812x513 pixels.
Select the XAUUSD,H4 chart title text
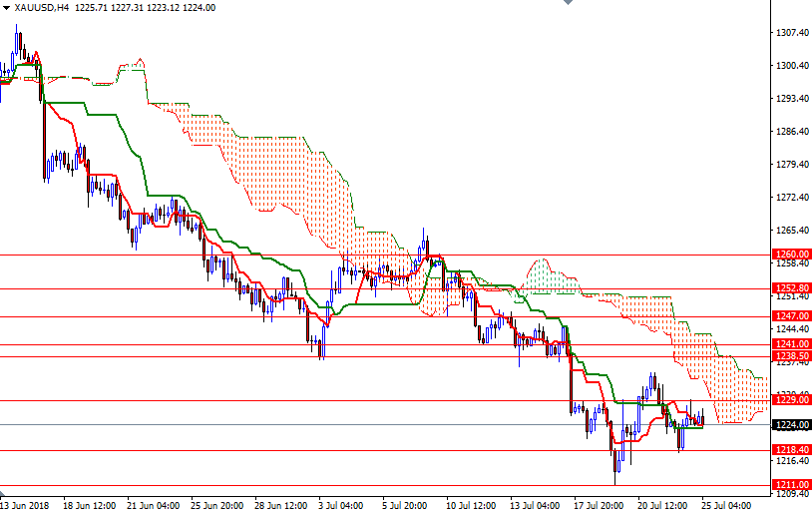click(x=42, y=8)
